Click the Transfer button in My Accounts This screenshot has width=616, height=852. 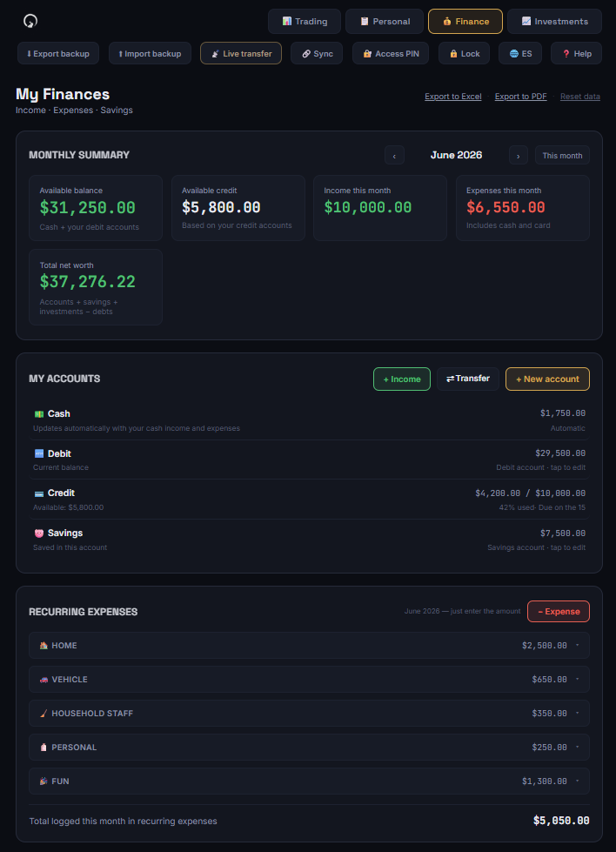point(468,379)
